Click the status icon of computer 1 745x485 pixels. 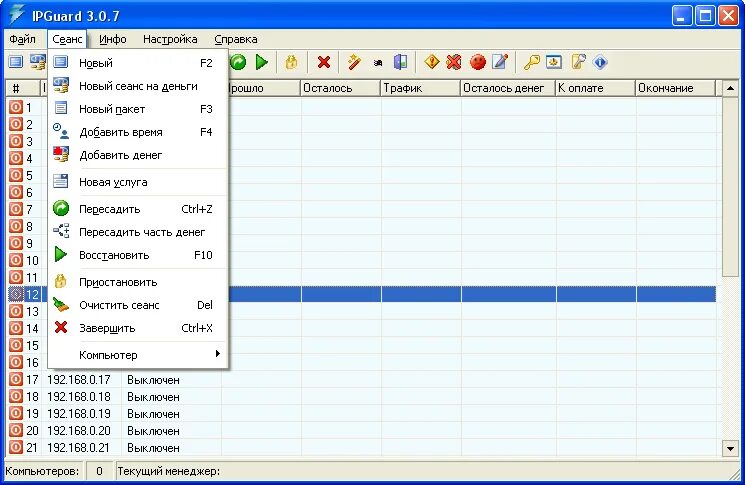tap(16, 107)
